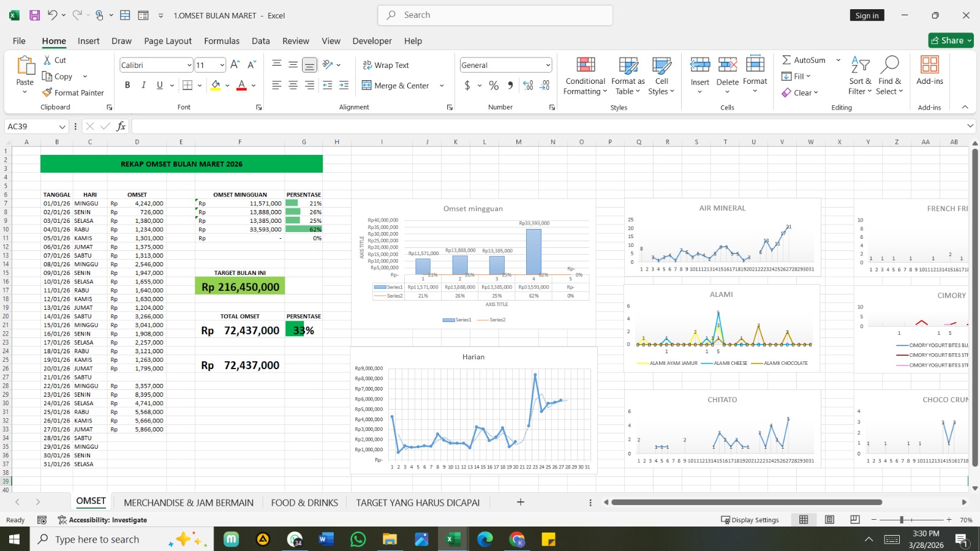Center text horizontally in the cell

pos(293,85)
